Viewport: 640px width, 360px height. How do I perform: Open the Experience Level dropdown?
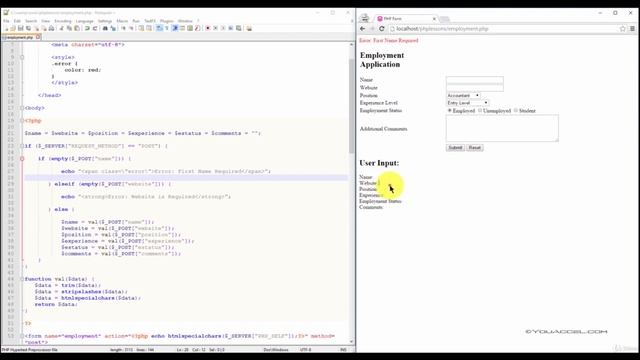tap(467, 103)
